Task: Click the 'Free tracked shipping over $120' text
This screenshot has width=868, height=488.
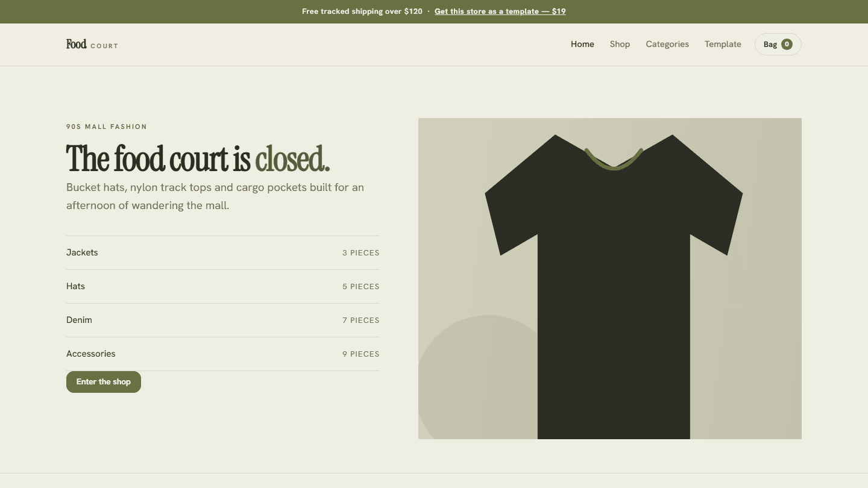Action: [362, 11]
